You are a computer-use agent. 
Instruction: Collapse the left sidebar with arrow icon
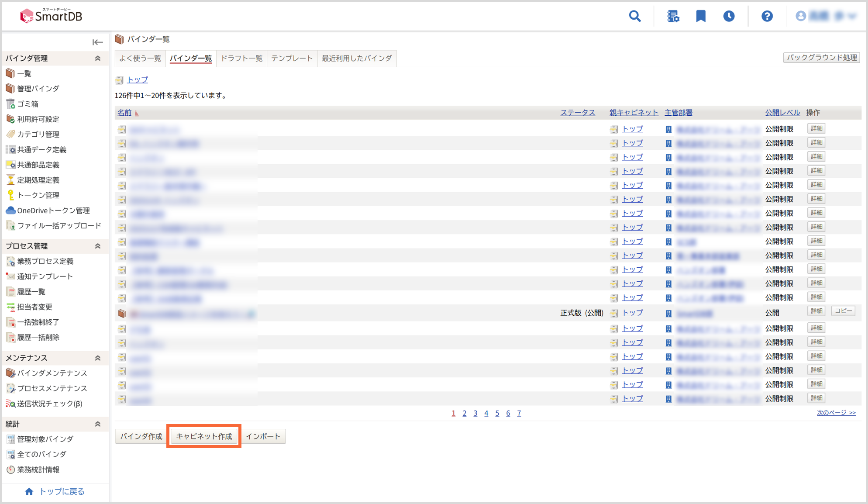(97, 42)
